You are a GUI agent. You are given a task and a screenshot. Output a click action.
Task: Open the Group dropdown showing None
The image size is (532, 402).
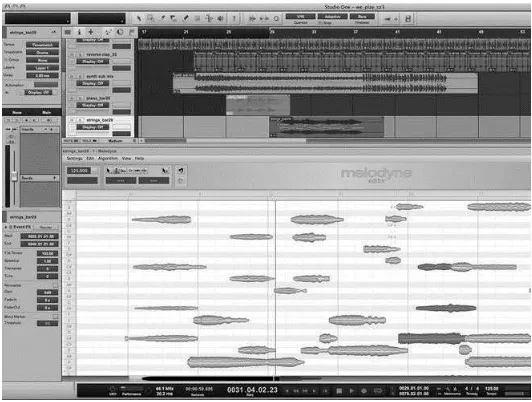click(42, 60)
